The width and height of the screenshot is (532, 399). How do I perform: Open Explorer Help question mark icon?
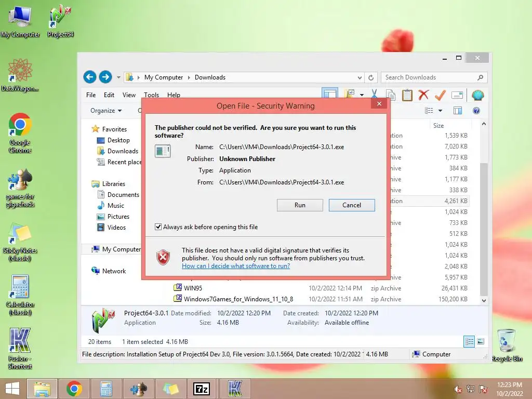click(476, 111)
